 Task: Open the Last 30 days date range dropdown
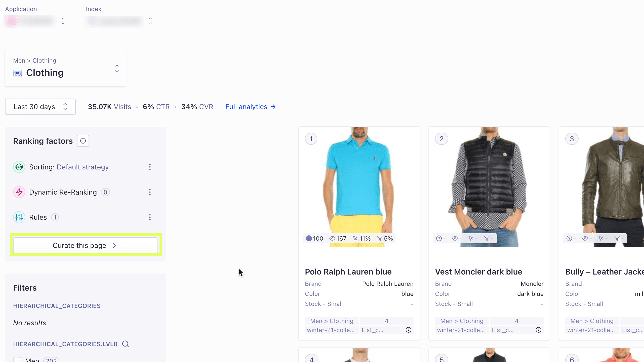[x=40, y=107]
